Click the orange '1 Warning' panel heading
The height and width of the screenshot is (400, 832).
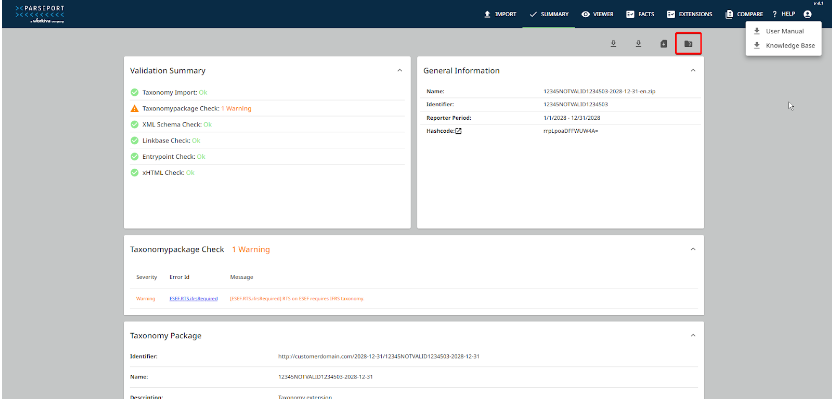pos(250,249)
